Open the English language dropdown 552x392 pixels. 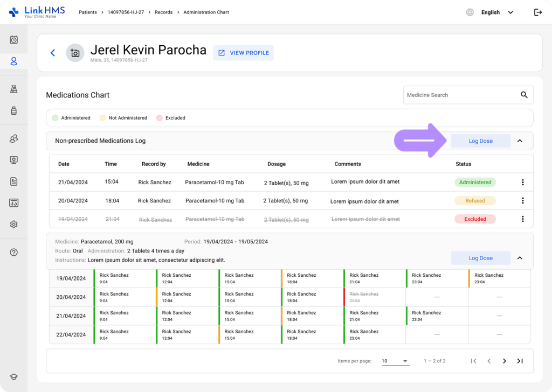click(496, 12)
